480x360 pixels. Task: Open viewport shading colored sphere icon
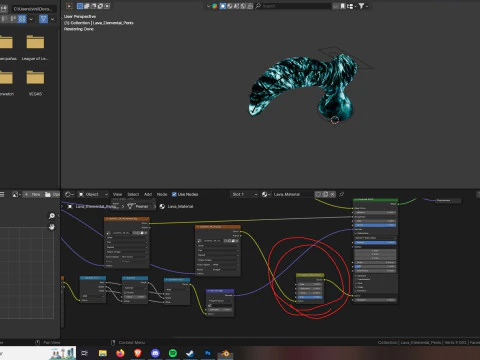click(x=215, y=6)
